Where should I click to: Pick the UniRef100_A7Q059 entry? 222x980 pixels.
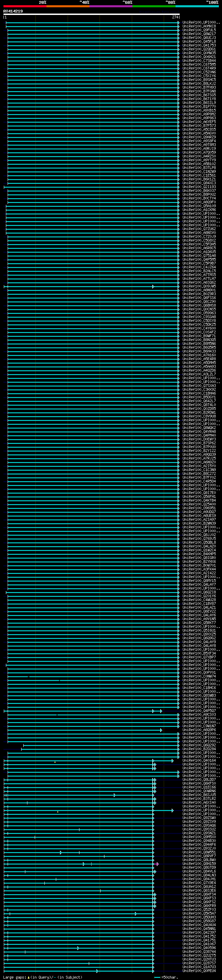(199, 152)
